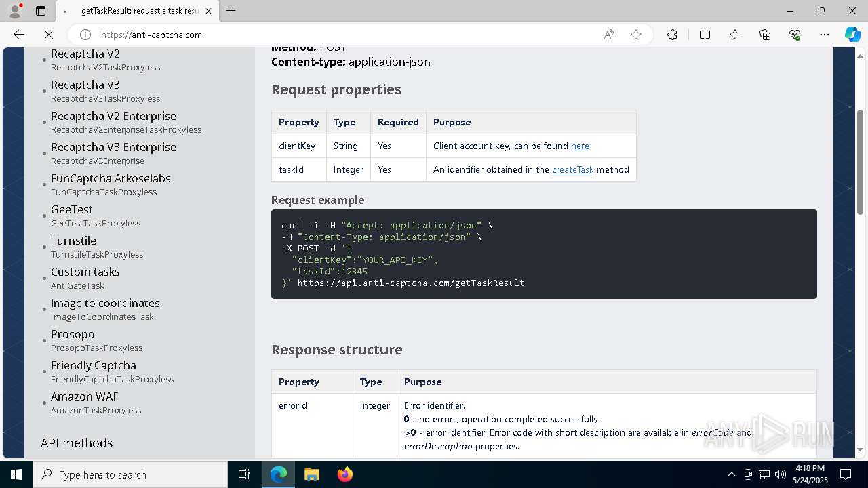The image size is (868, 488).
Task: Click Request properties heading
Action: click(336, 89)
